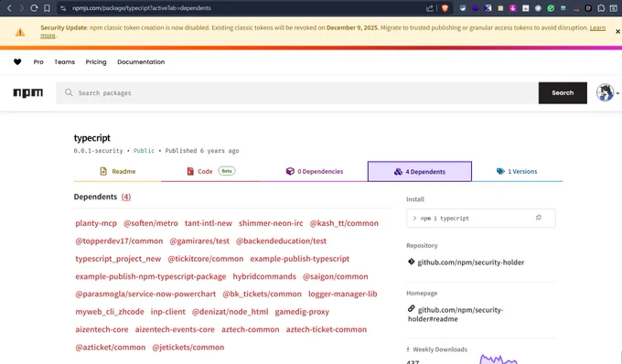This screenshot has width=622, height=364.
Task: Open the myweb_cli_zhcode package link
Action: [110, 312]
